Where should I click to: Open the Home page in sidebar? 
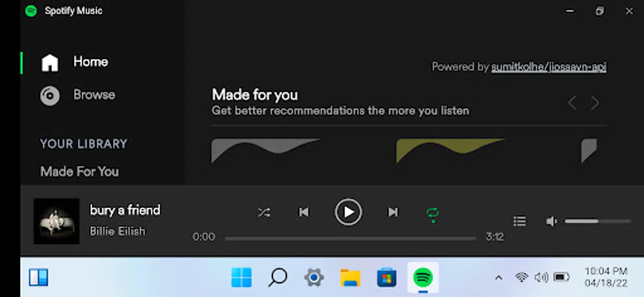pyautogui.click(x=75, y=62)
